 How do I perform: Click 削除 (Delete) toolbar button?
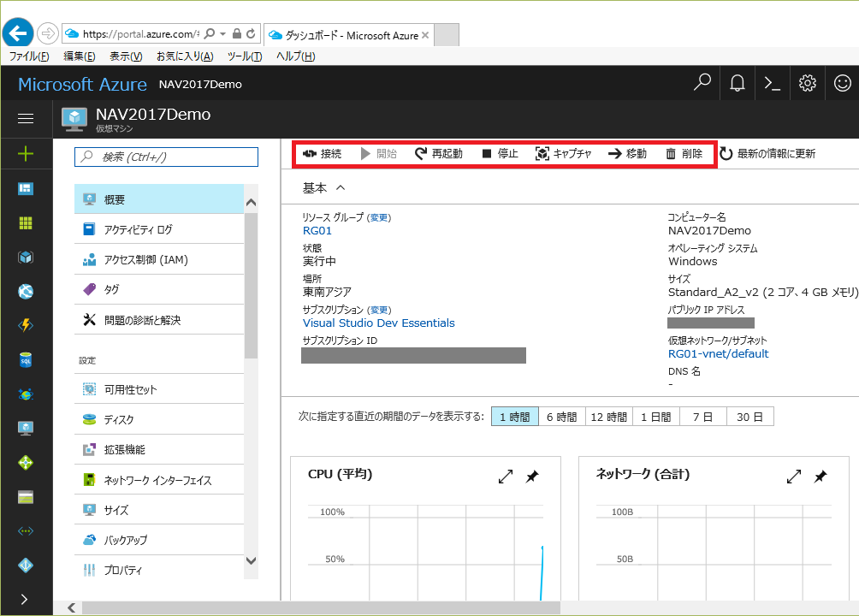click(x=684, y=153)
